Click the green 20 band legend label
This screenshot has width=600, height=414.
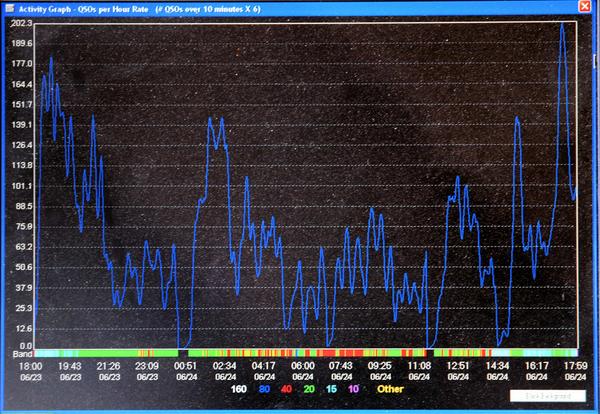309,389
